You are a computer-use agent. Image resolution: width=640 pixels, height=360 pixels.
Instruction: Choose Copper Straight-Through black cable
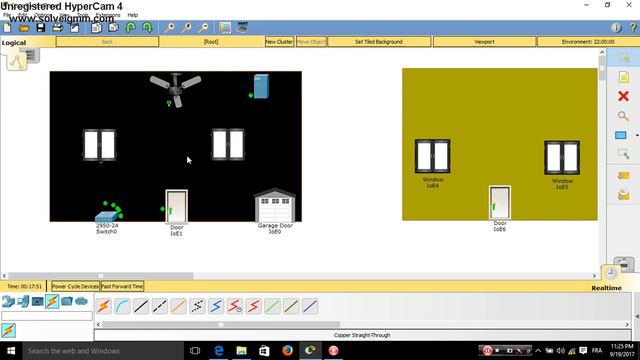tap(141, 306)
